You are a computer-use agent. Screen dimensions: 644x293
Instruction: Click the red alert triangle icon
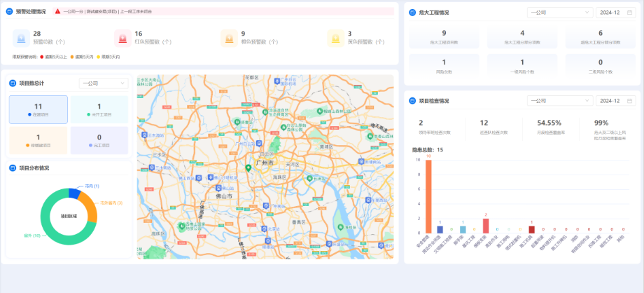pyautogui.click(x=57, y=12)
